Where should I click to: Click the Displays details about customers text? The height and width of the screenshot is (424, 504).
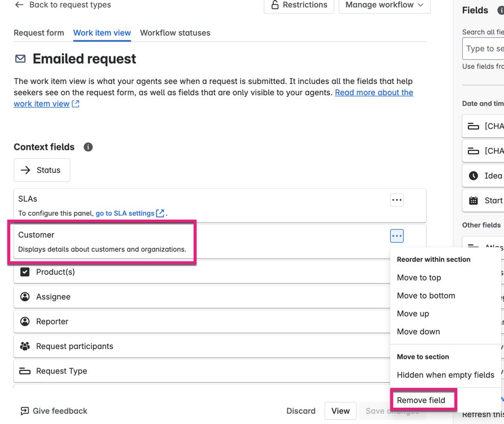pos(102,249)
